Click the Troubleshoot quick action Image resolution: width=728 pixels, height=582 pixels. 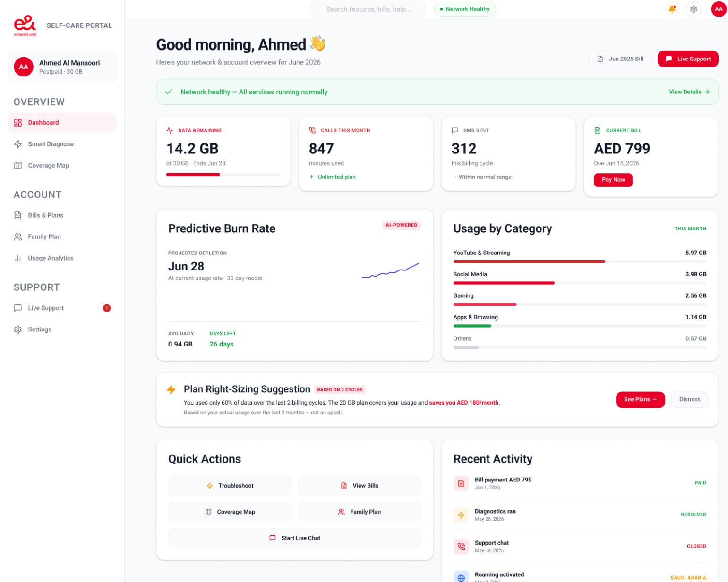click(x=230, y=486)
